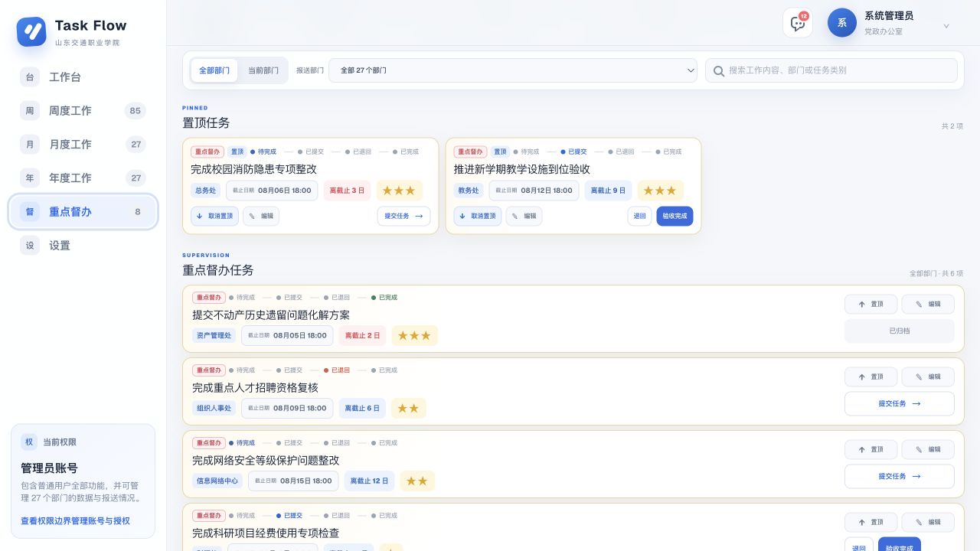Open the 查看权限边界管理账号与授权 link
The height and width of the screenshot is (551, 980).
75,521
